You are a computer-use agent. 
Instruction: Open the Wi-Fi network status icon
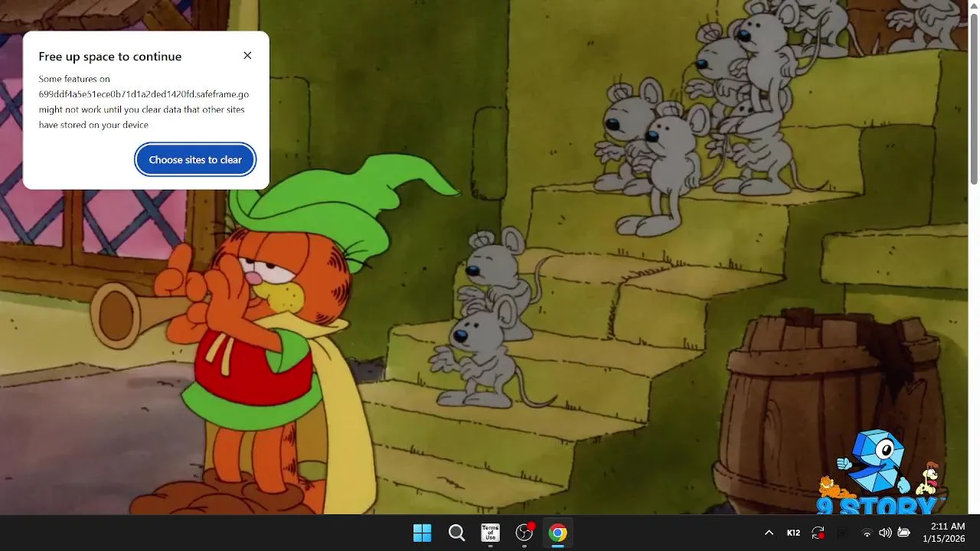tap(867, 533)
